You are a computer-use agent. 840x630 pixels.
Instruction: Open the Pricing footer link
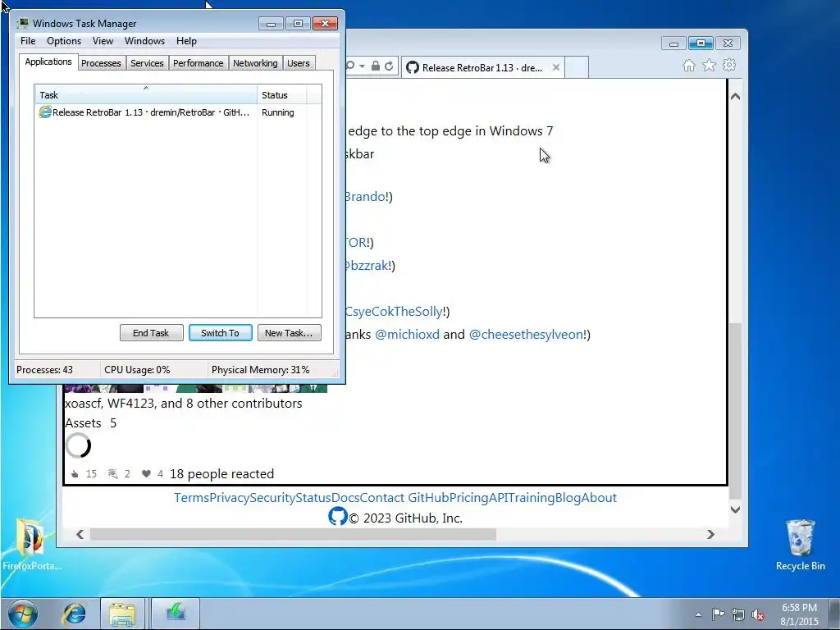[468, 498]
